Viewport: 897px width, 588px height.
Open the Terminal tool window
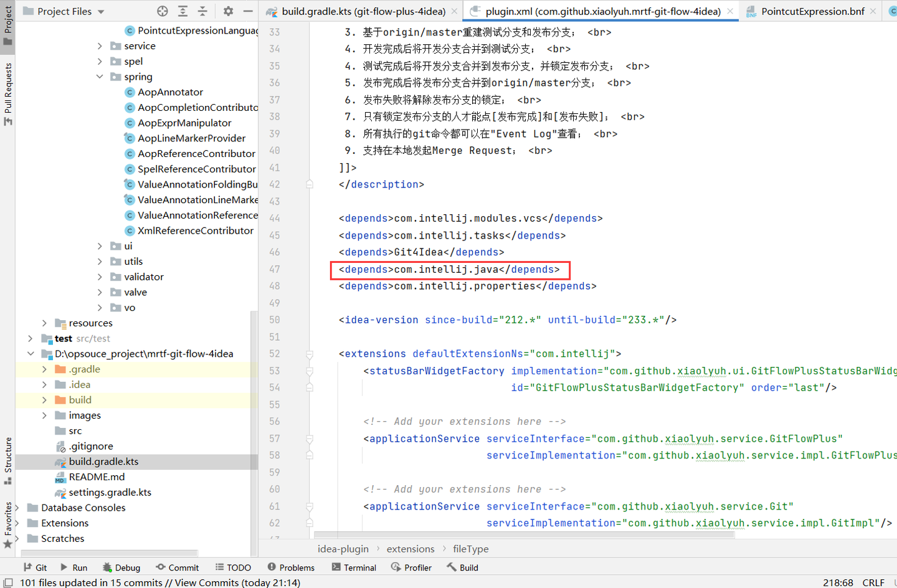click(x=354, y=567)
